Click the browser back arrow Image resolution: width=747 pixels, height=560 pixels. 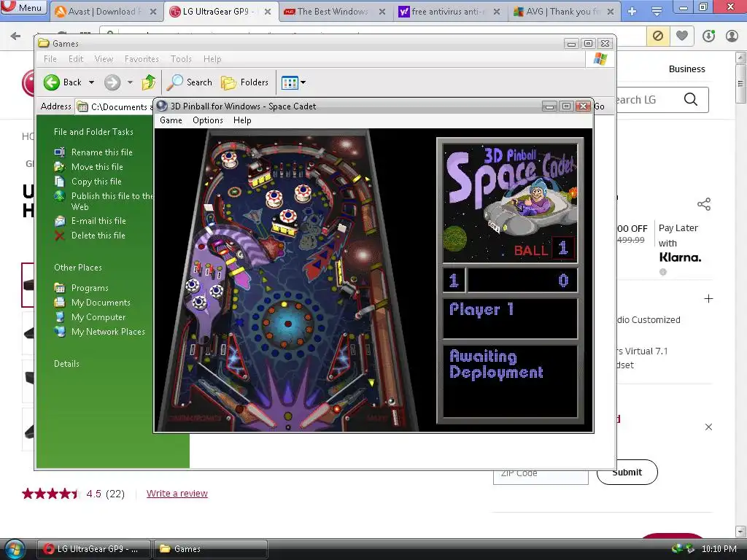click(x=15, y=36)
